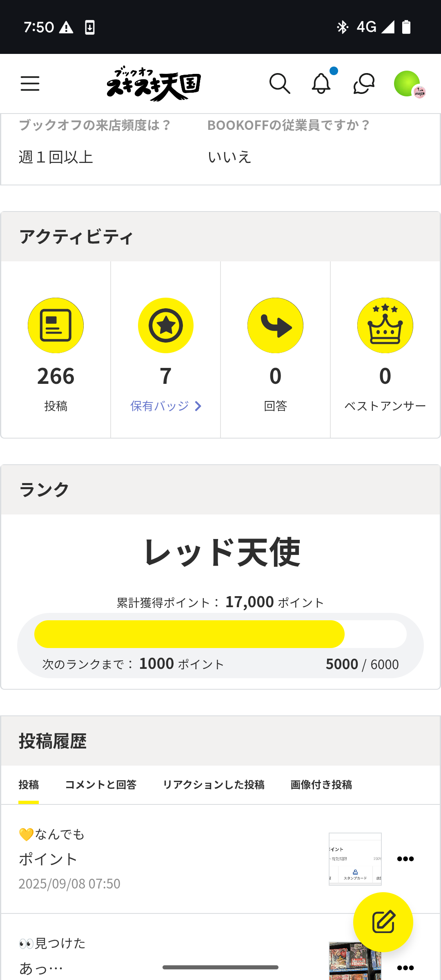Screen dimensions: 441x980
Task: Open options menu for ポイント post
Action: pyautogui.click(x=405, y=859)
